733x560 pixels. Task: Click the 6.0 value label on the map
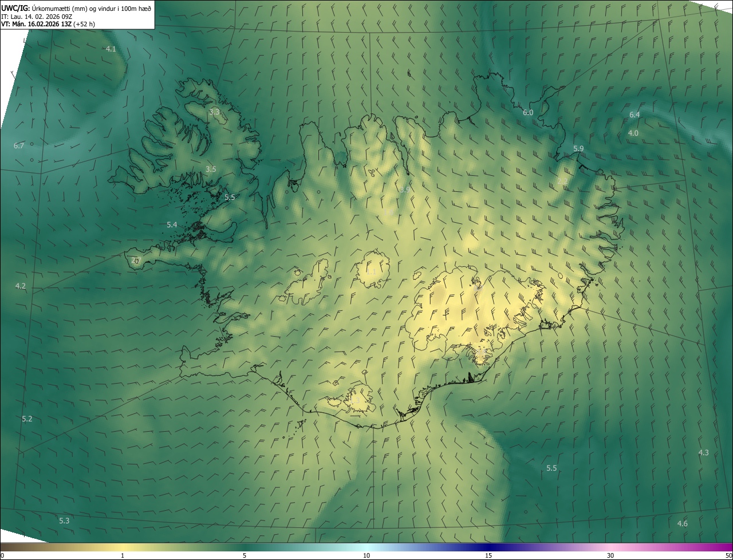pos(528,113)
